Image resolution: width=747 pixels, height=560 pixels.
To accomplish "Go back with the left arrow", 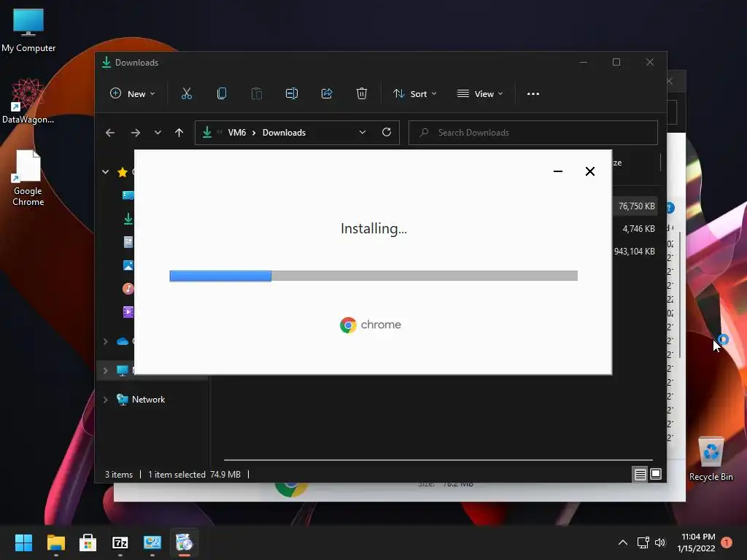I will click(110, 133).
